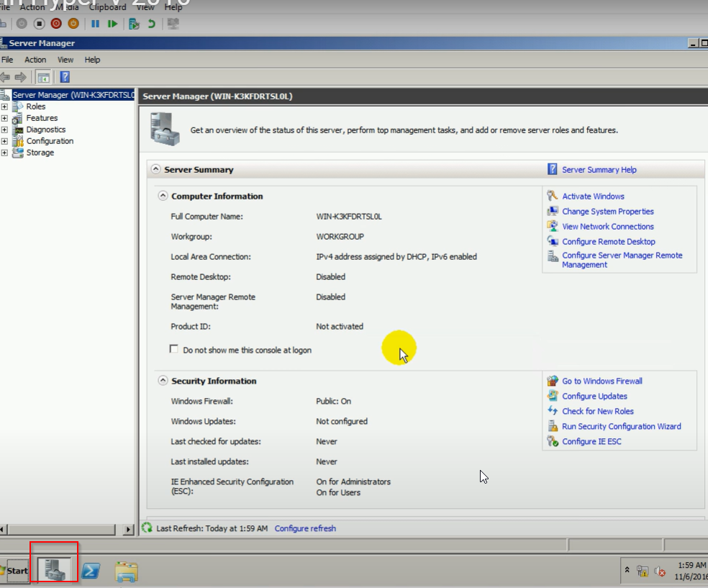
Task: Open Server Manager Action menu
Action: [35, 60]
